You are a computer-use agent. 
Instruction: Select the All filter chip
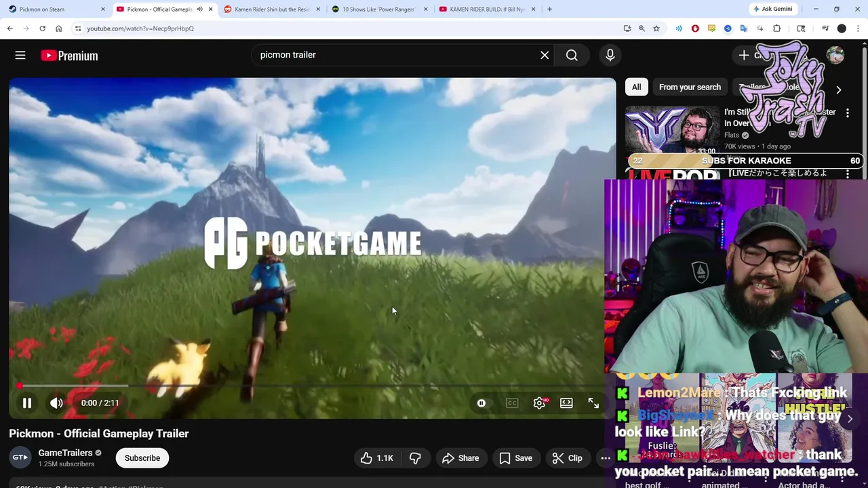[636, 87]
